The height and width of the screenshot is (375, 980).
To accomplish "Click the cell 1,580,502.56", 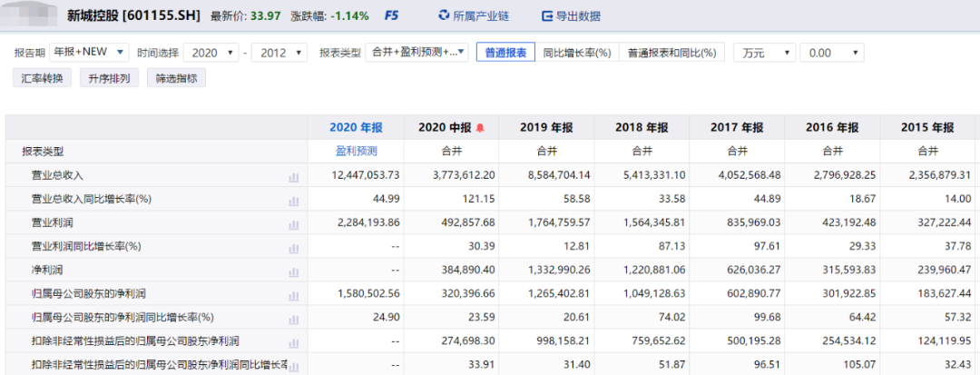I will (368, 296).
